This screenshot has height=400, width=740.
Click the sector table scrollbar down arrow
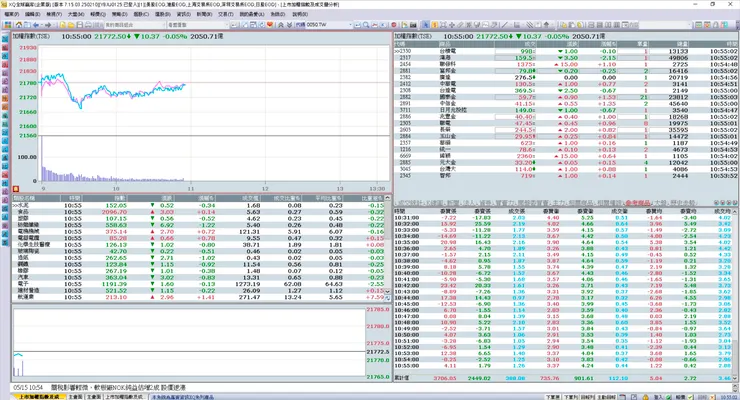pyautogui.click(x=387, y=292)
